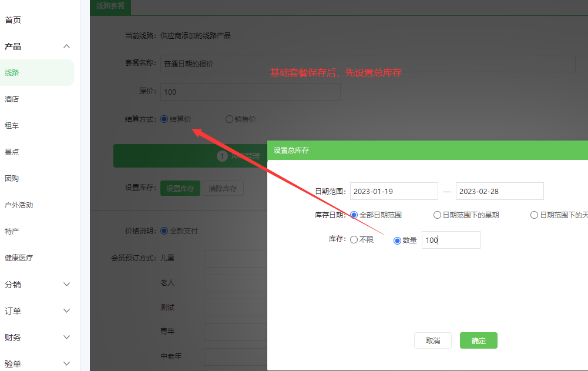This screenshot has width=588, height=371.
Task: Expand the 财务 sidebar section
Action: coord(66,337)
